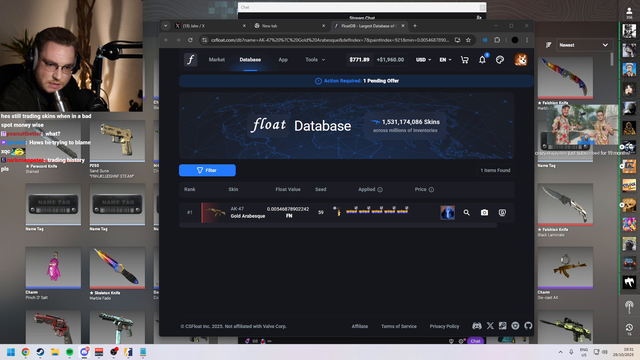Sort by Float Value column header
Viewport: 640px width, 360px height.
tap(288, 189)
